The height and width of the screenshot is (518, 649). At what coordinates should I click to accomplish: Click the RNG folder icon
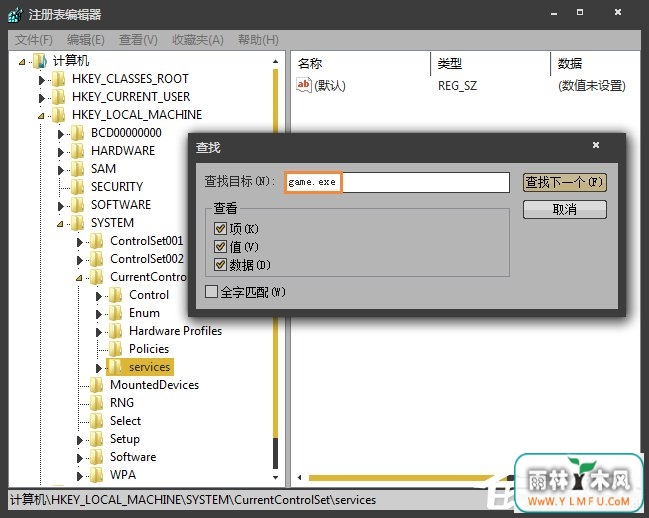(x=96, y=403)
